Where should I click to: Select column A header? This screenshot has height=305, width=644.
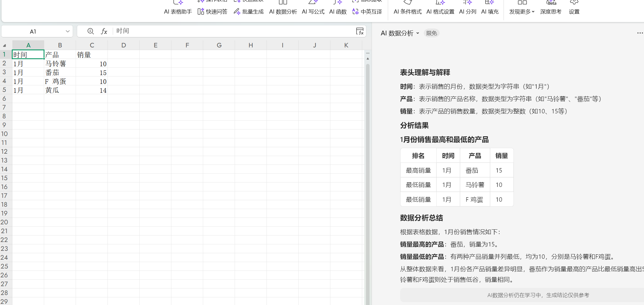click(x=28, y=45)
